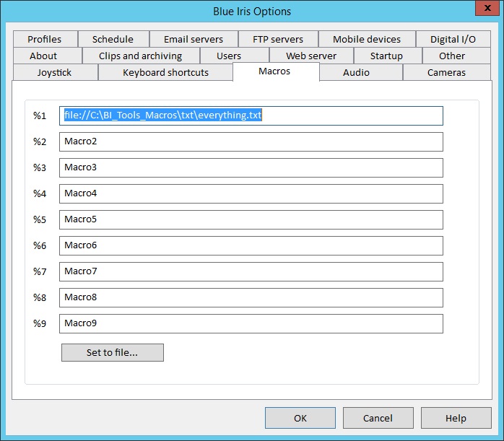Open the About tab

point(47,56)
